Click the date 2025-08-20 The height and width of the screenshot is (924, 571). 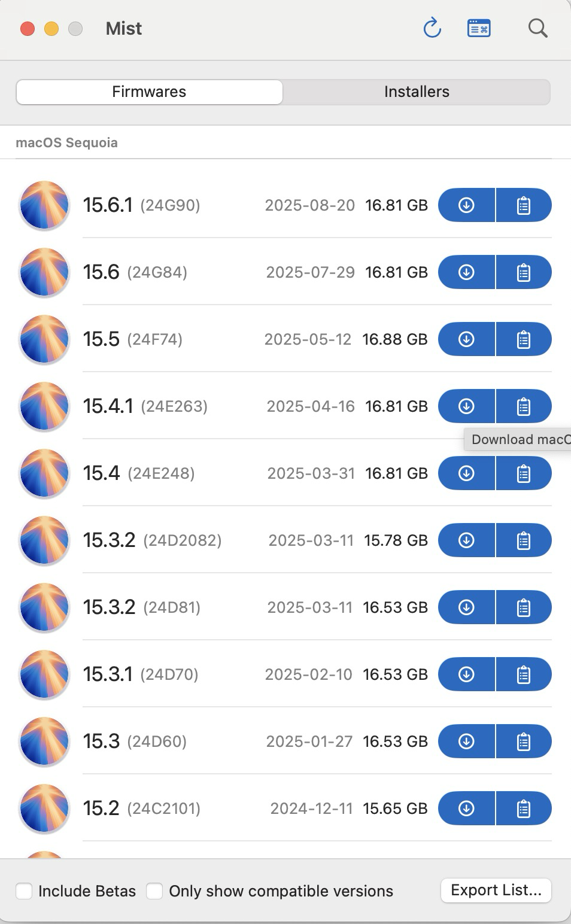tap(310, 205)
